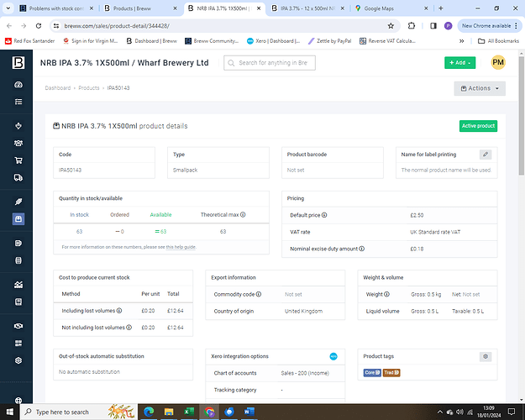Open the customers group icon in sidebar
The height and width of the screenshot is (420, 525).
[18, 143]
